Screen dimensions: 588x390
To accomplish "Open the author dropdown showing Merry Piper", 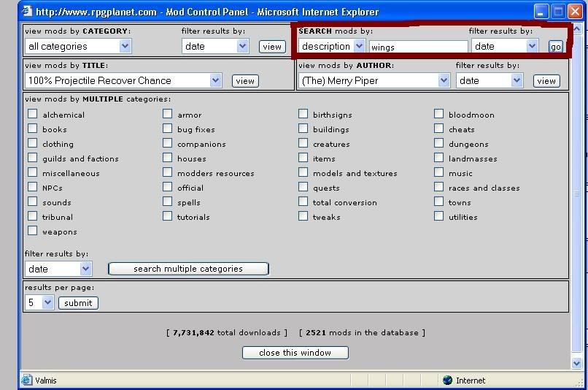I will coord(374,80).
